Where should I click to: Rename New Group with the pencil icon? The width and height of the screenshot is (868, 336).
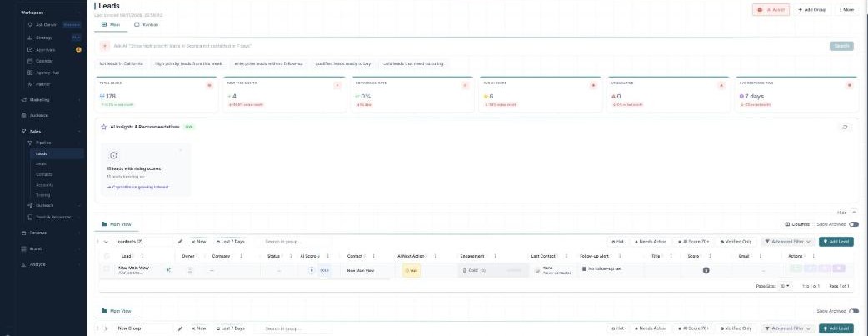click(180, 328)
